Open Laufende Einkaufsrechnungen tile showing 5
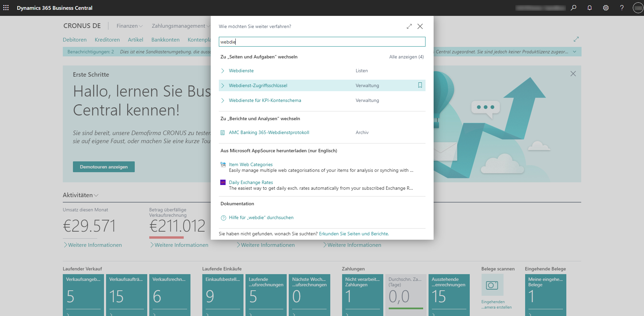Viewport: 644px width, 316px height. [266, 295]
